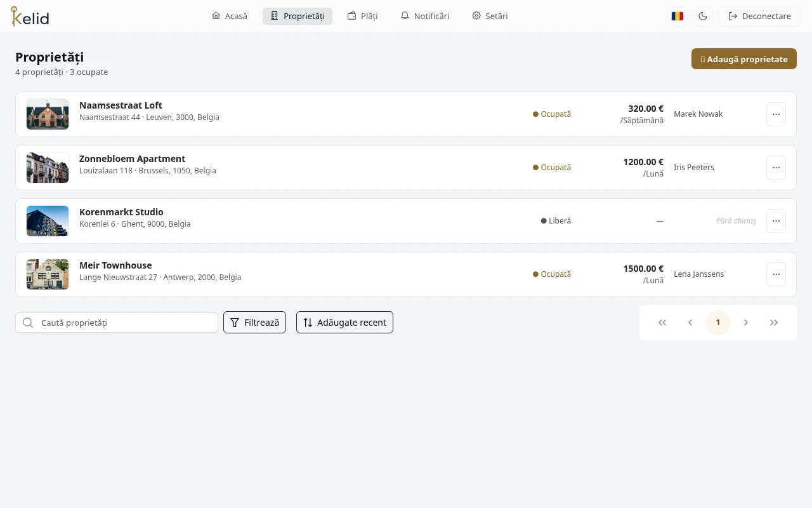The height and width of the screenshot is (508, 812).
Task: Go to the previous page arrow
Action: [690, 323]
